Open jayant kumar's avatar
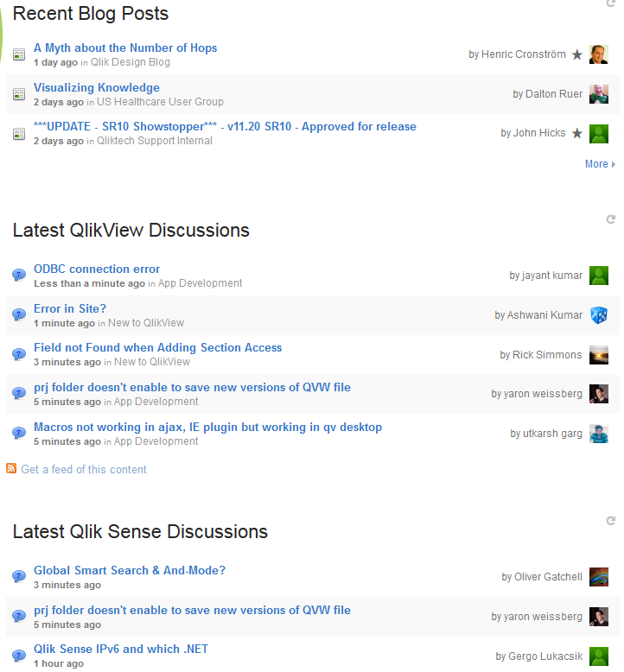 pyautogui.click(x=599, y=276)
